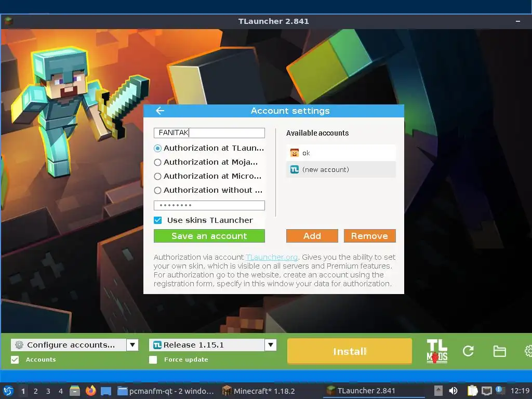
Task: Switch to workspace 1
Action: pos(23,391)
